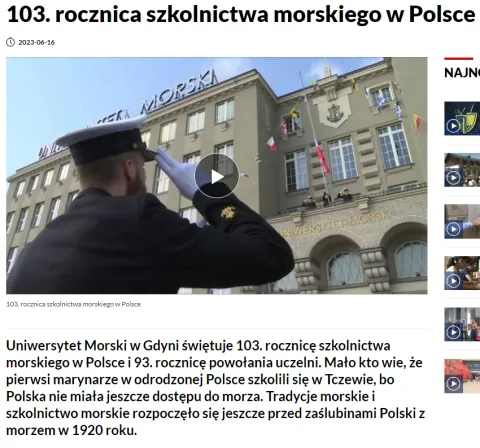
Task: Open the NAJNO sidebar heading
Action: click(462, 72)
